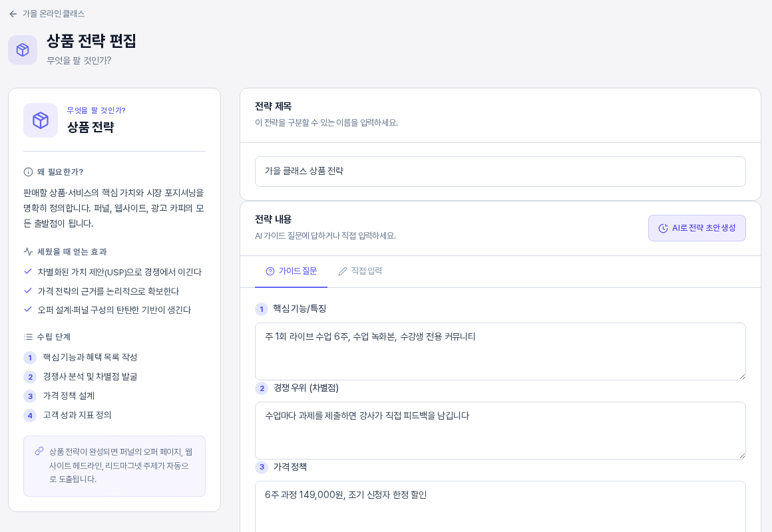Click hint 이 전략을 구분할 수 있는 이름을 입력하세요
This screenshot has width=772, height=532.
(326, 122)
